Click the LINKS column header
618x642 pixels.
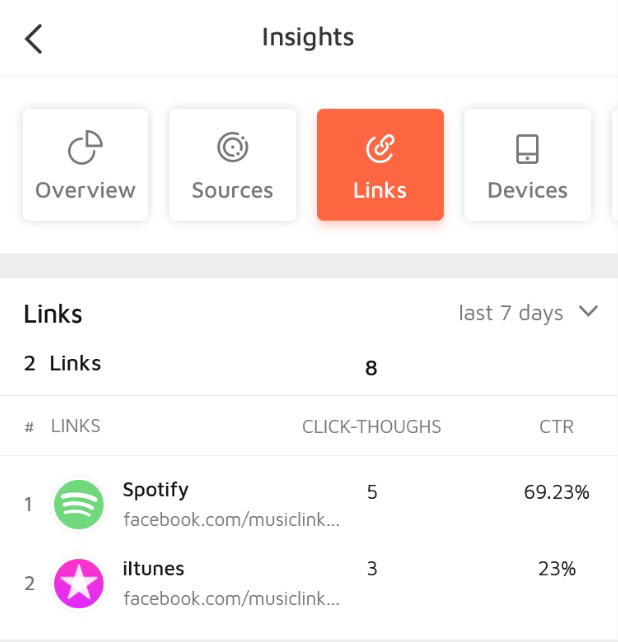point(76,426)
